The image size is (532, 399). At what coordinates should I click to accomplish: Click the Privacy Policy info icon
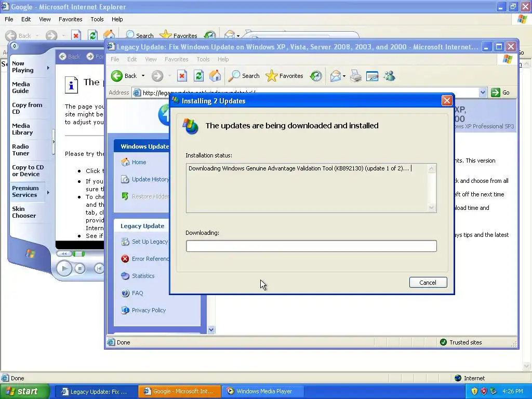[125, 310]
